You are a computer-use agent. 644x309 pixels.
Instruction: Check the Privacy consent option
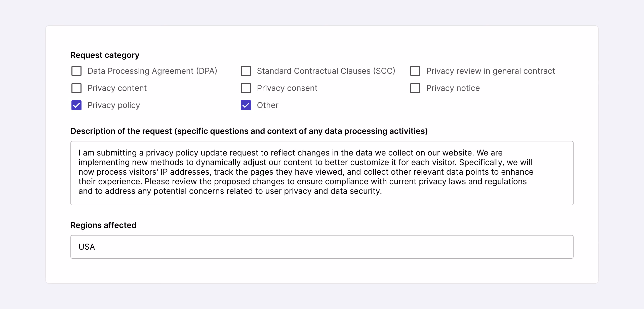coord(246,88)
